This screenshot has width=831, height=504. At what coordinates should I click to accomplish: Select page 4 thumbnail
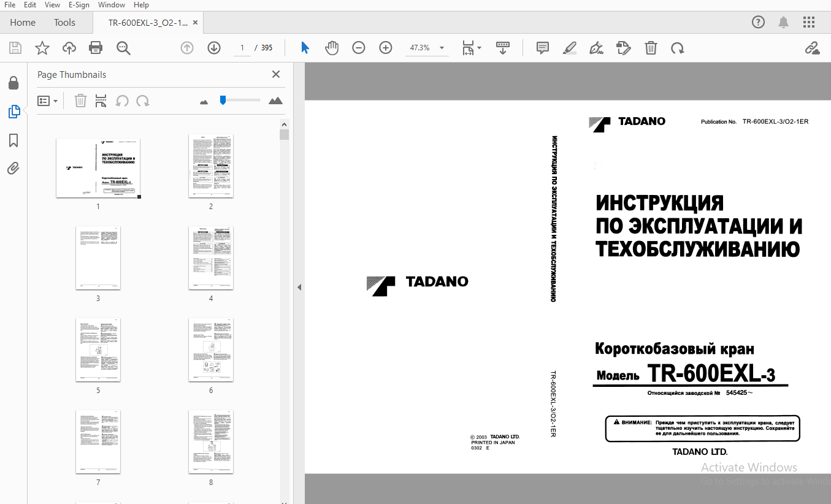[211, 258]
